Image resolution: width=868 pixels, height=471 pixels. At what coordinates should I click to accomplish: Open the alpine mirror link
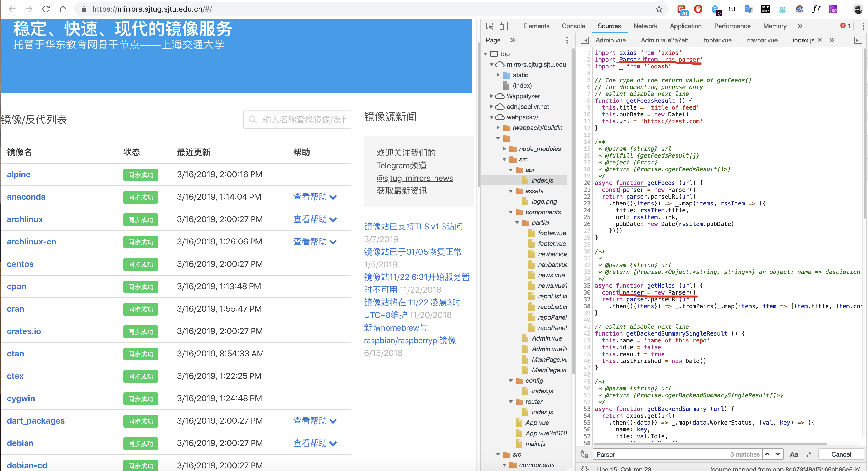(18, 174)
